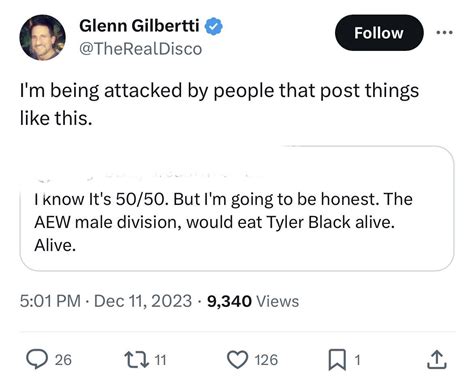Open the three-dot more options menu

(445, 33)
